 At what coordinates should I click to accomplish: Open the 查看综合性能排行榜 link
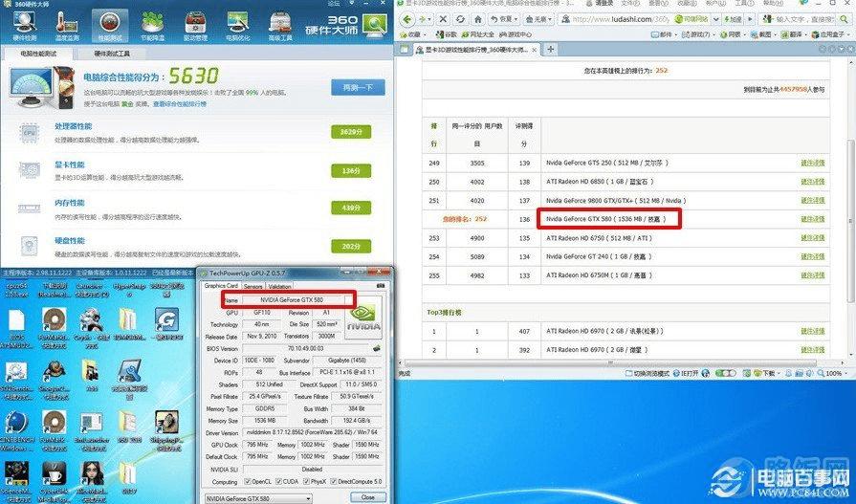(179, 103)
